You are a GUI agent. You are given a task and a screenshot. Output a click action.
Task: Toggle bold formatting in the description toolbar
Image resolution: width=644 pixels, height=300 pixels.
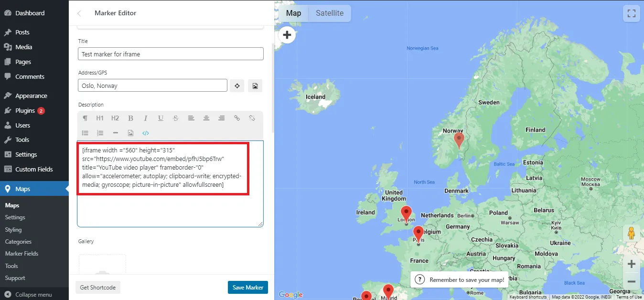click(130, 118)
